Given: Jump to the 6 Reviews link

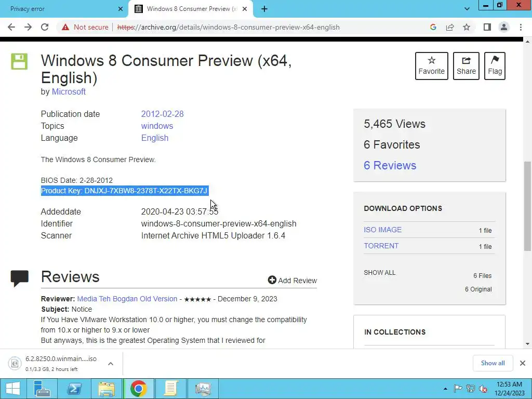Looking at the screenshot, I should [x=390, y=165].
